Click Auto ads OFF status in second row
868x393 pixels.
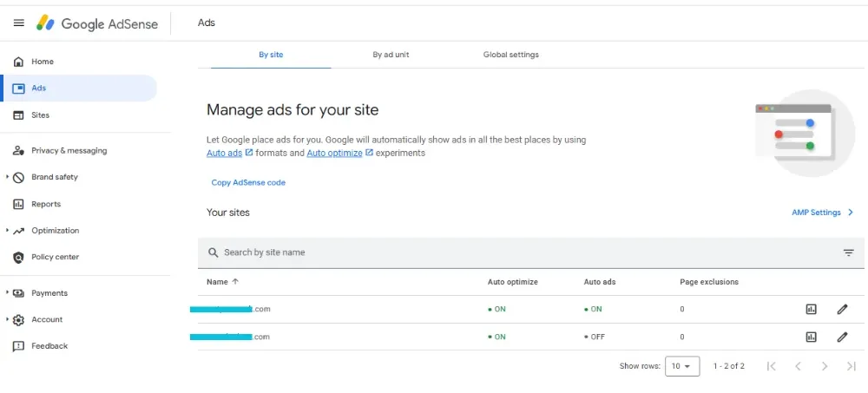point(595,337)
